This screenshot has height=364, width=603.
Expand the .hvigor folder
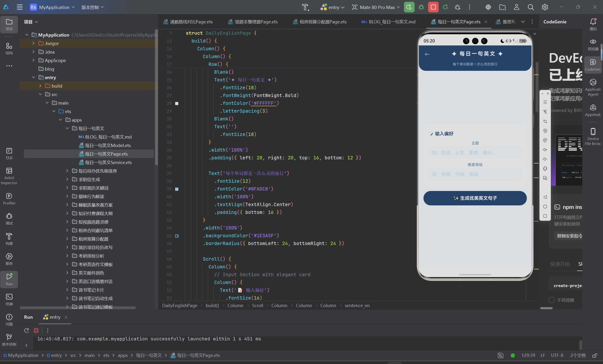(x=33, y=43)
